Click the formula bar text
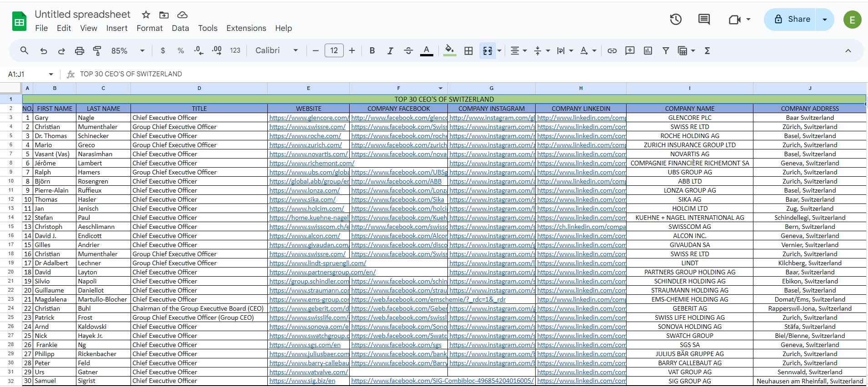 click(x=131, y=74)
